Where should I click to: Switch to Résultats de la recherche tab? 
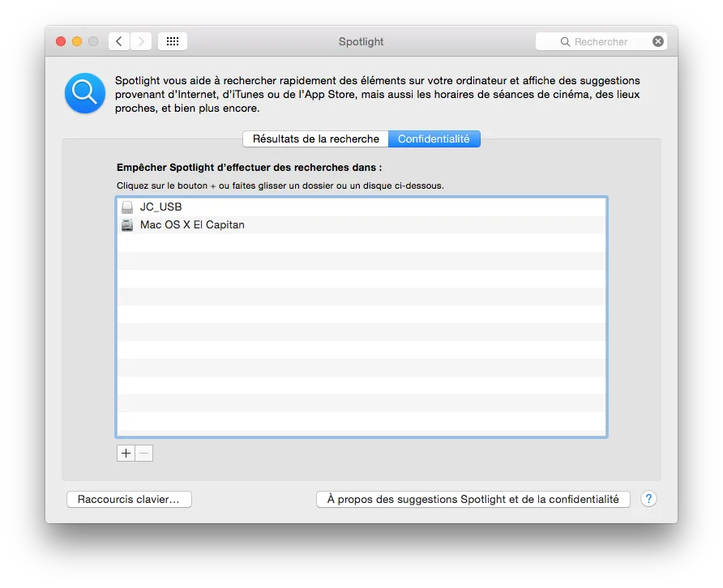(x=316, y=138)
